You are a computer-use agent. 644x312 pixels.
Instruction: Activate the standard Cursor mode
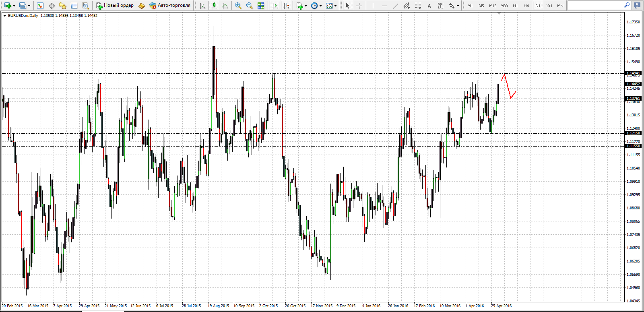348,6
